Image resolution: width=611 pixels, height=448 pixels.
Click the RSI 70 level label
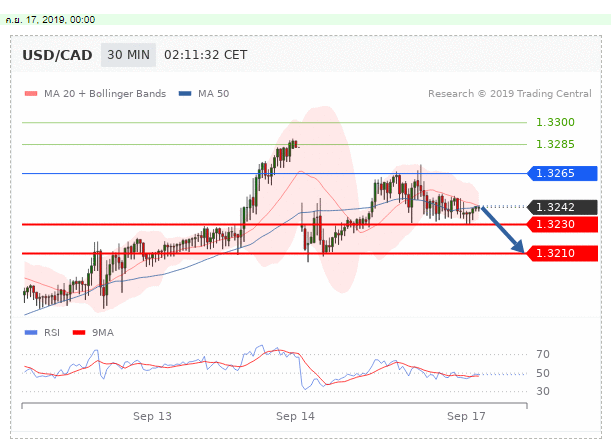coord(543,354)
